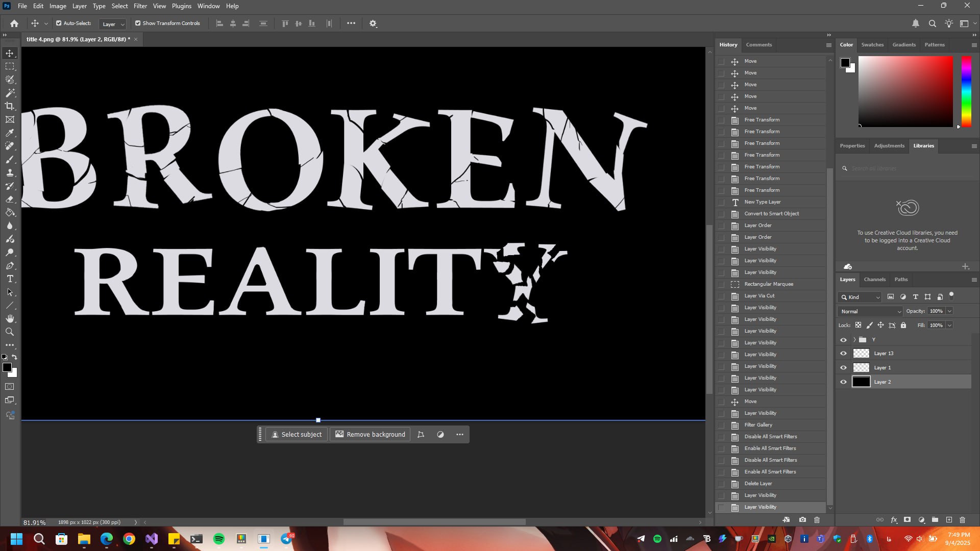Open the blend mode Normal dropdown
The height and width of the screenshot is (551, 980).
pos(870,311)
